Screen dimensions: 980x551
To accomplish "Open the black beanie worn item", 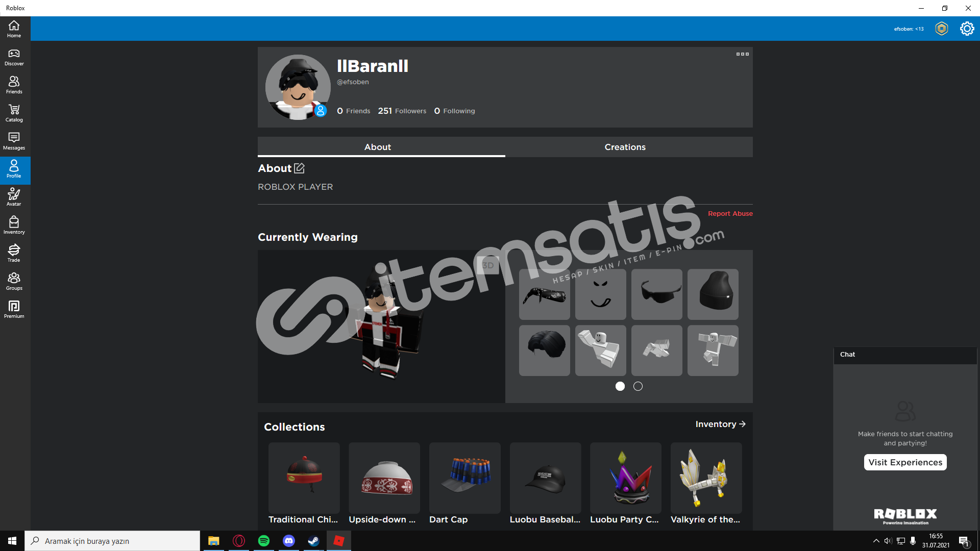I will click(713, 294).
